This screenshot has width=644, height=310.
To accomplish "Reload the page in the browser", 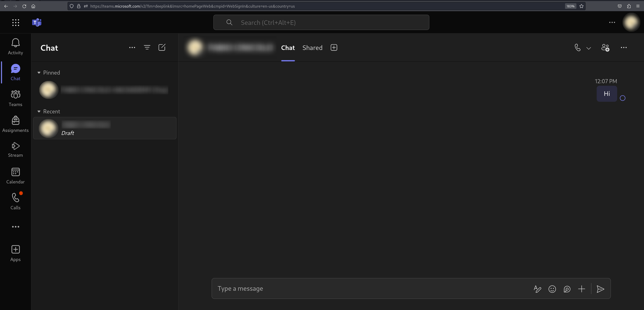I will (24, 6).
